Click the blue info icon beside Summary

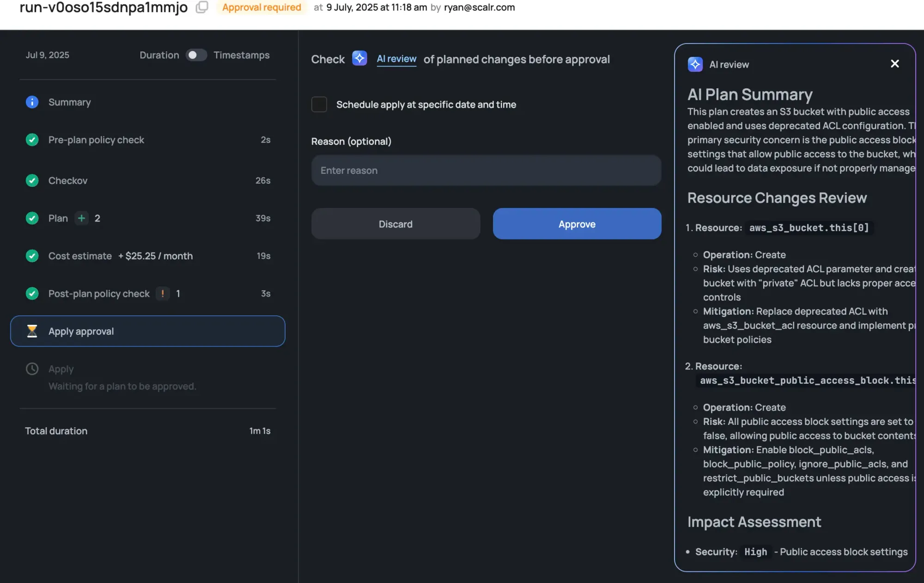coord(32,102)
